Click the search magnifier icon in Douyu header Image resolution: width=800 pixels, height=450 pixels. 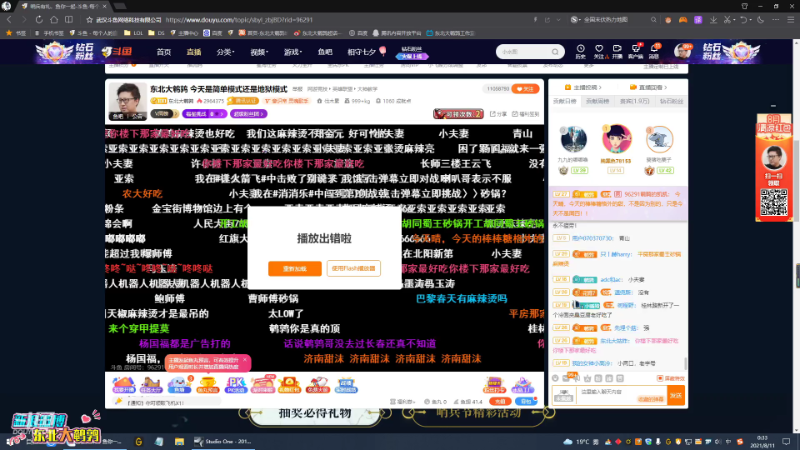coord(555,52)
